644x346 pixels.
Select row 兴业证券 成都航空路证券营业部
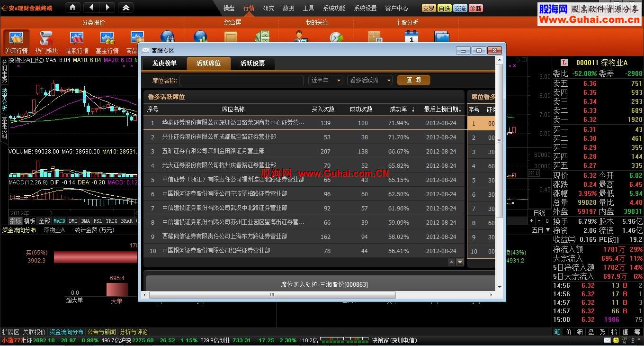tap(304, 137)
